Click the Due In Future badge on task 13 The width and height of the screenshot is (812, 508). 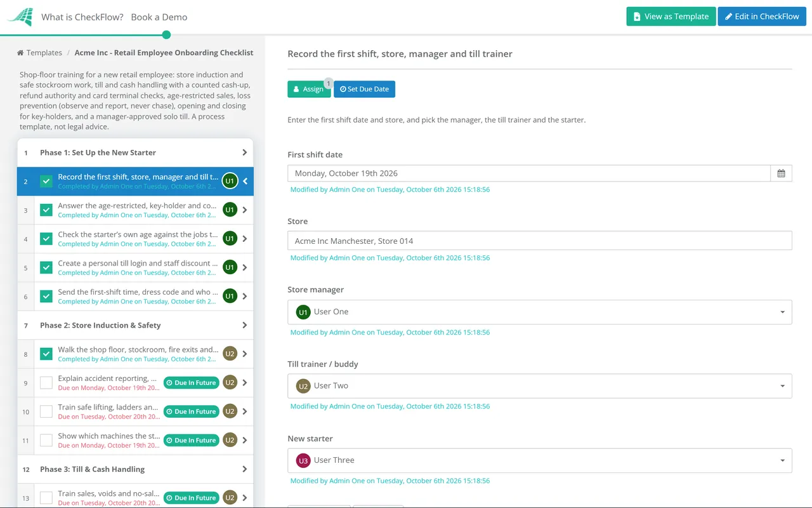(x=191, y=498)
